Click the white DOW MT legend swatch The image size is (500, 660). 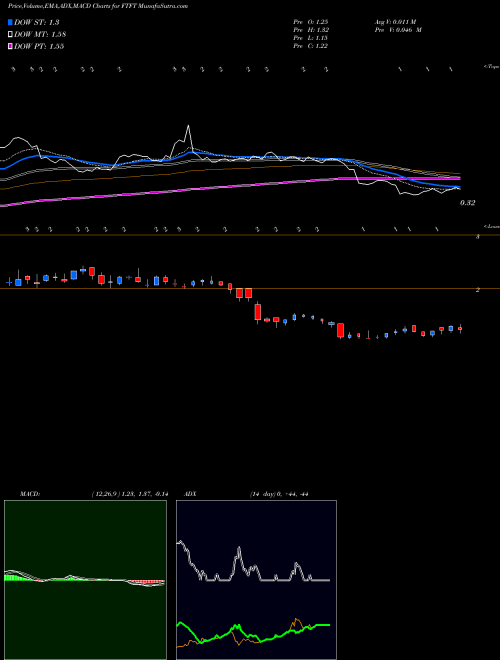pos(10,34)
